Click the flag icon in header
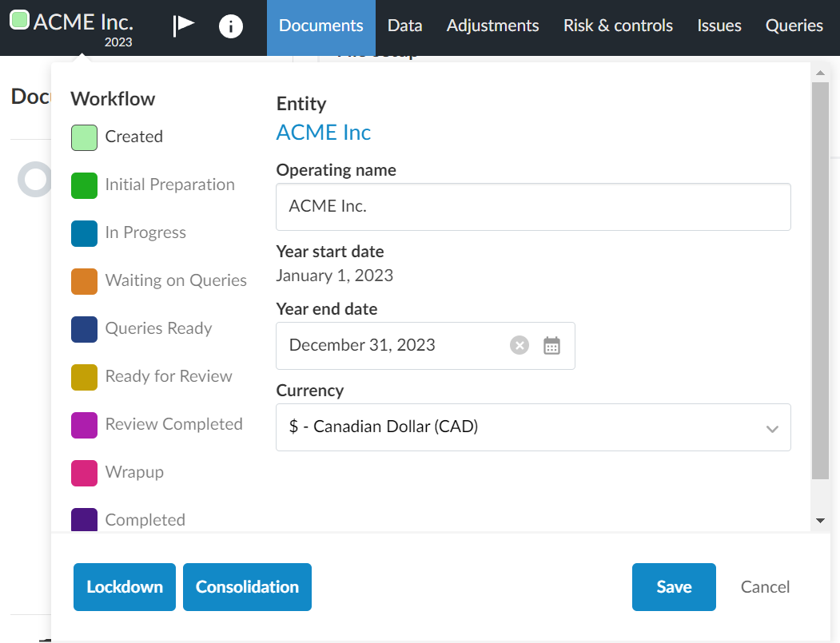This screenshot has height=643, width=840. pos(184,26)
